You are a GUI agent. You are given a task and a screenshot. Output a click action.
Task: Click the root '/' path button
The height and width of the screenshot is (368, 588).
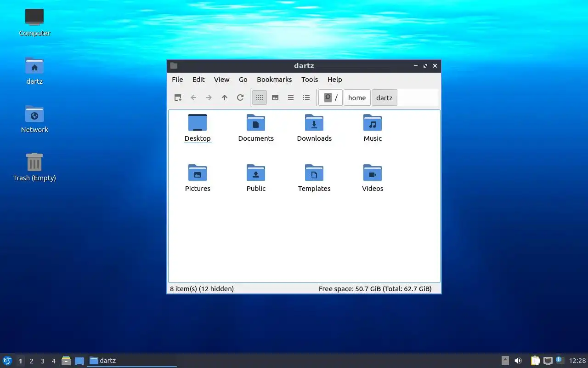pyautogui.click(x=331, y=98)
